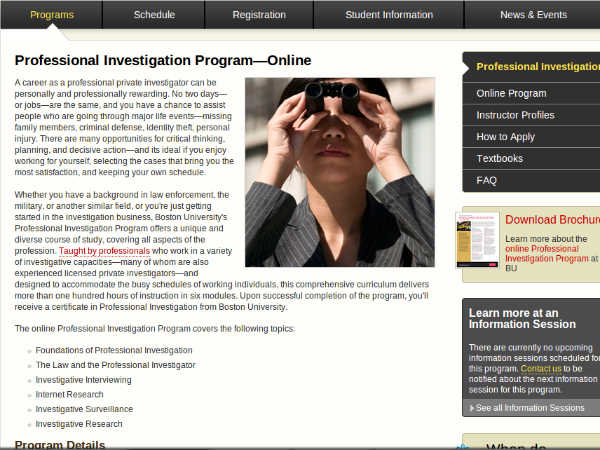The height and width of the screenshot is (450, 600).
Task: Click the arrow icon beside See all Information Sessions
Action: coord(472,408)
